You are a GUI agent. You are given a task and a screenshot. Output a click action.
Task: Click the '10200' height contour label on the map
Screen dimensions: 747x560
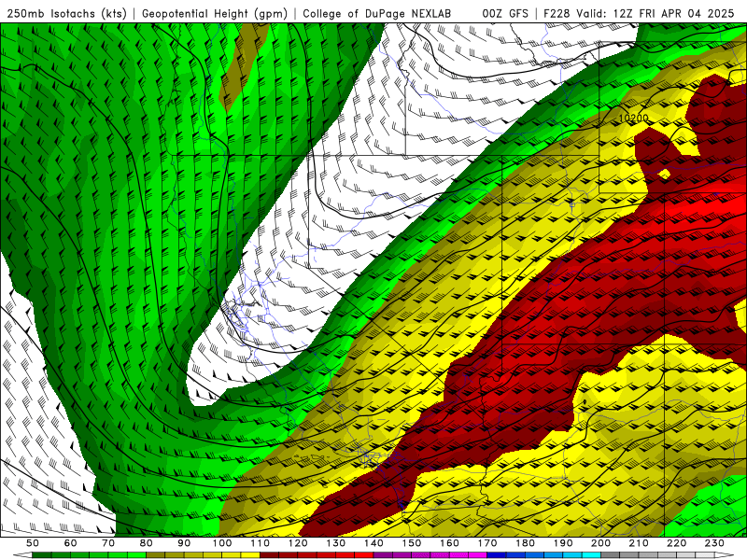point(634,119)
